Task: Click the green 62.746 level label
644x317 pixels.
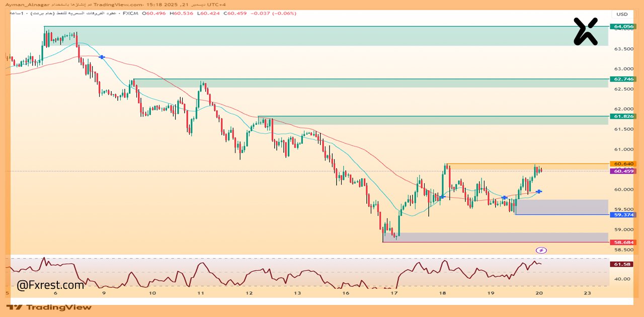Action: pyautogui.click(x=623, y=79)
